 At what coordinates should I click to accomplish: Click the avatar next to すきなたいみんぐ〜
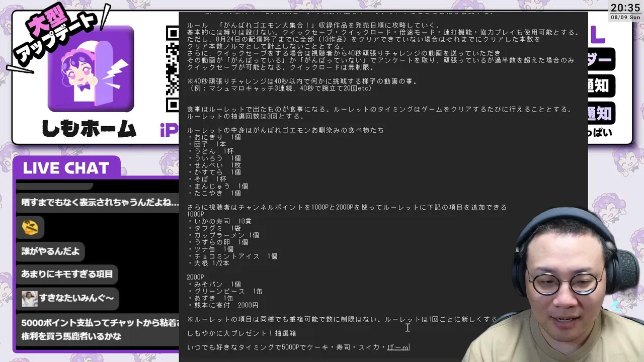tap(30, 299)
